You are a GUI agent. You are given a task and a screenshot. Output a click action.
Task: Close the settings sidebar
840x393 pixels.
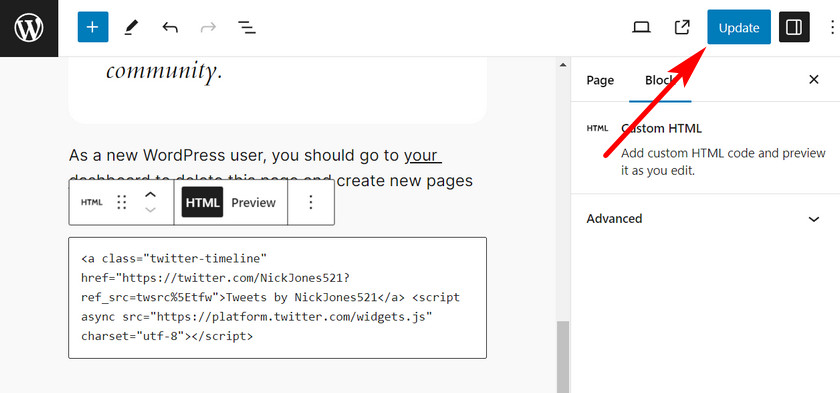click(x=813, y=80)
